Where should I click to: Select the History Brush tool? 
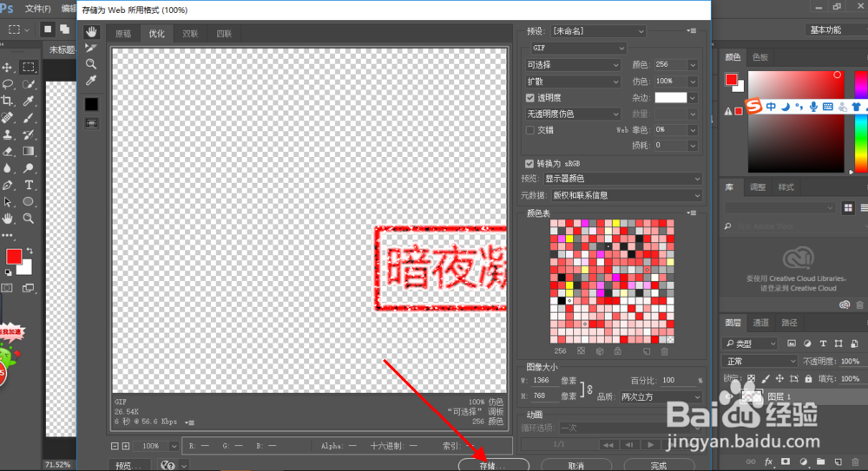(x=29, y=134)
